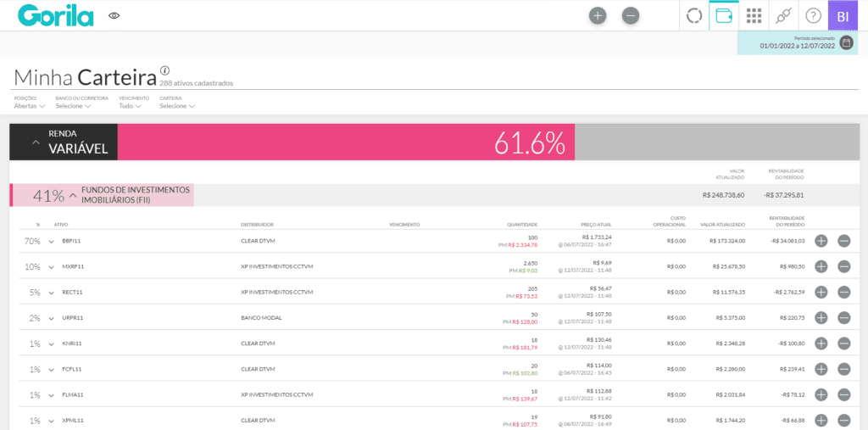The width and height of the screenshot is (868, 430).
Task: Open the apps grid icon
Action: tap(754, 16)
